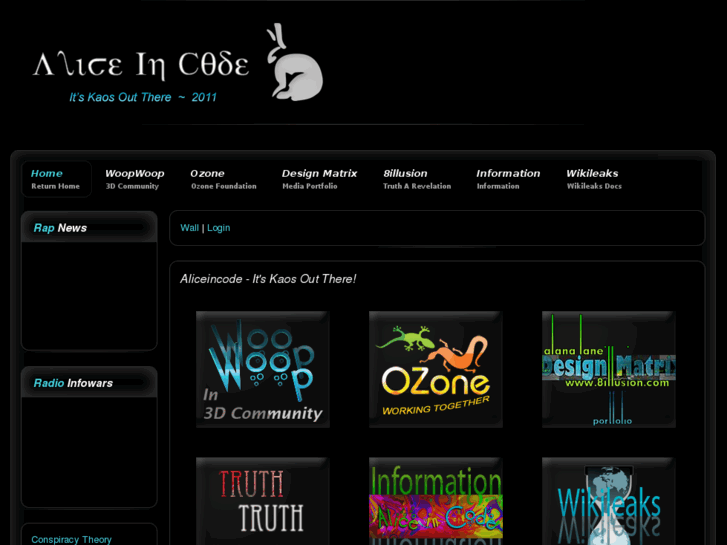Open the Information Alice in Code tile
727x545 pixels.
(436, 501)
